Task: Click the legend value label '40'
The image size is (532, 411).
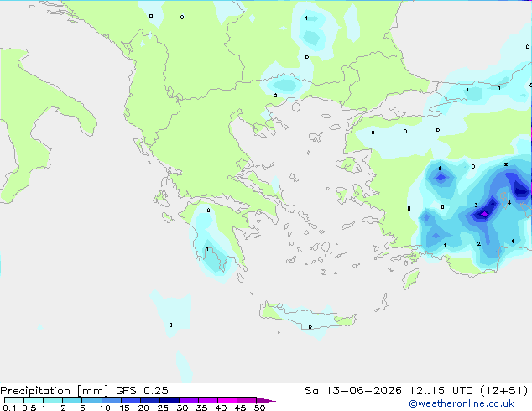Action: point(221,408)
